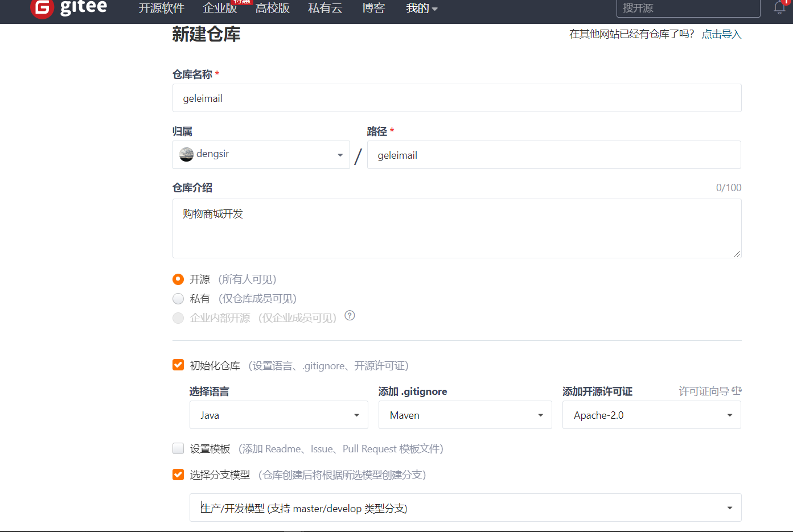Select the 开源 visibility option
793x532 pixels.
click(178, 279)
